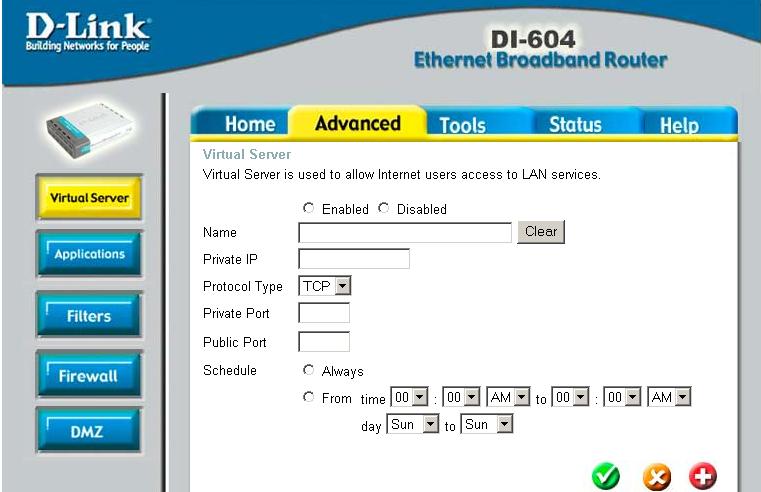761x492 pixels.
Task: Open the Protocol Type TCP dropdown
Action: 324,286
